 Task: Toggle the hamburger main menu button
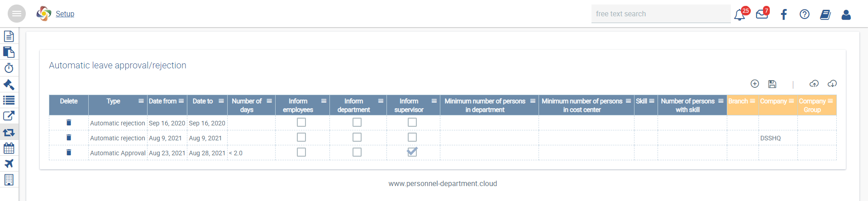tap(17, 14)
